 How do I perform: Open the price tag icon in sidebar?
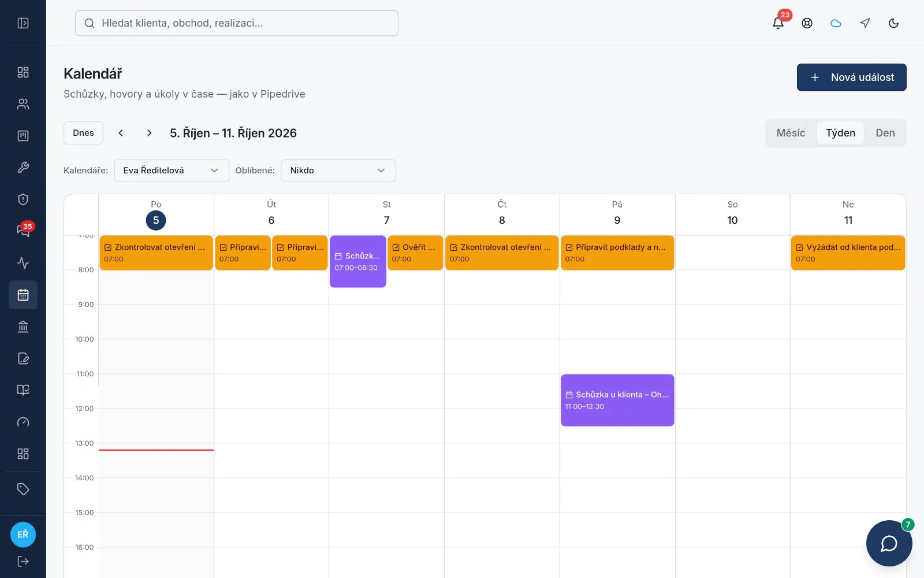[23, 489]
